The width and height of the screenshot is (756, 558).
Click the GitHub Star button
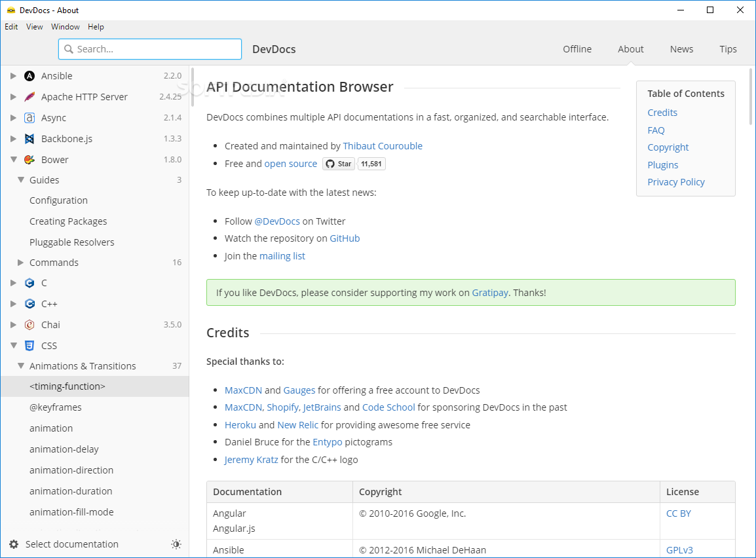coord(339,164)
